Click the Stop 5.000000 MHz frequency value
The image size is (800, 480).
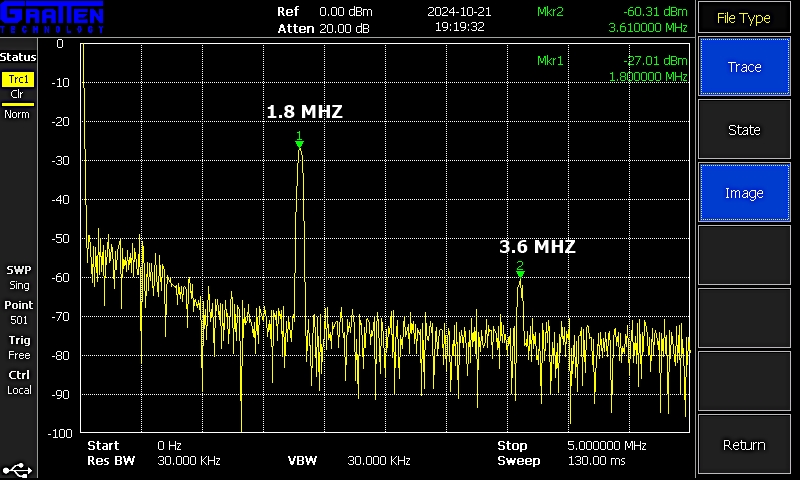pos(607,445)
